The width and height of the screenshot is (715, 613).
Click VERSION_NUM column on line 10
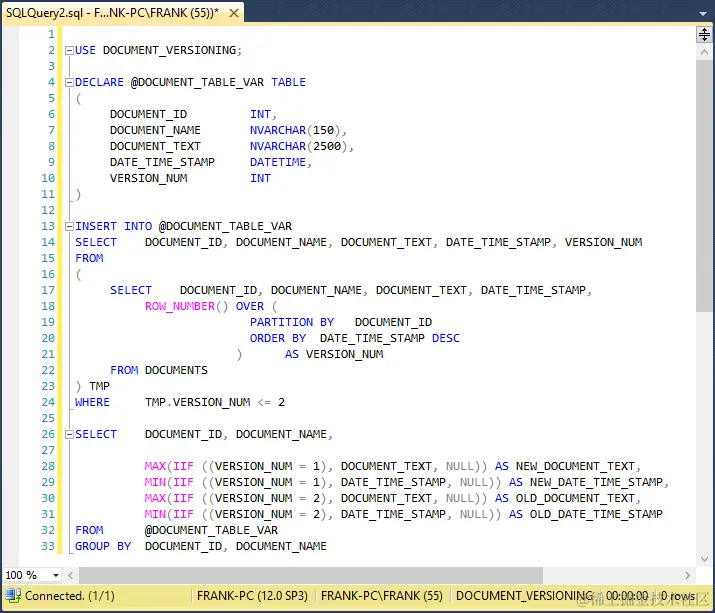[148, 178]
